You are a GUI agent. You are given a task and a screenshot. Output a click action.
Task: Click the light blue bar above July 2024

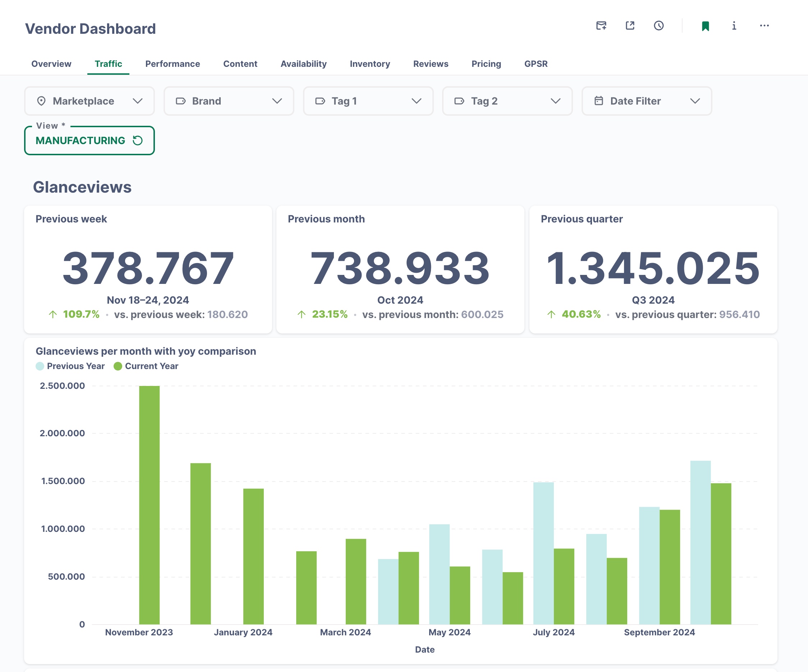(544, 553)
